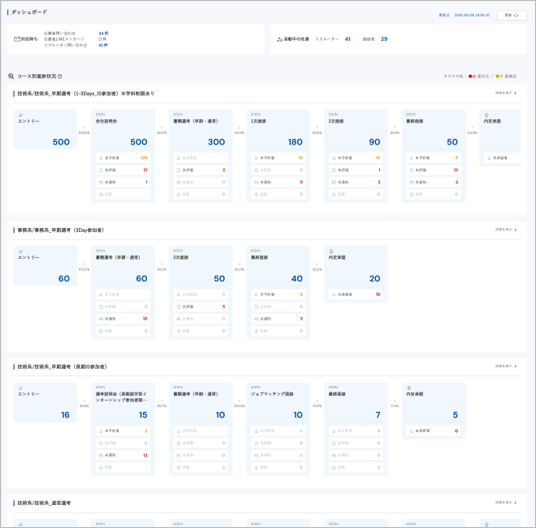Click the magnifier icon beside コース別進捗状況
The height and width of the screenshot is (528, 536).
11,76
